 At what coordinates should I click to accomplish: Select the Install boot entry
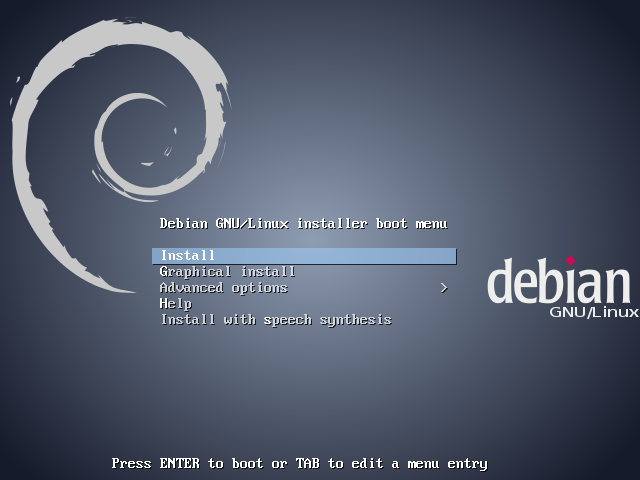tap(188, 256)
